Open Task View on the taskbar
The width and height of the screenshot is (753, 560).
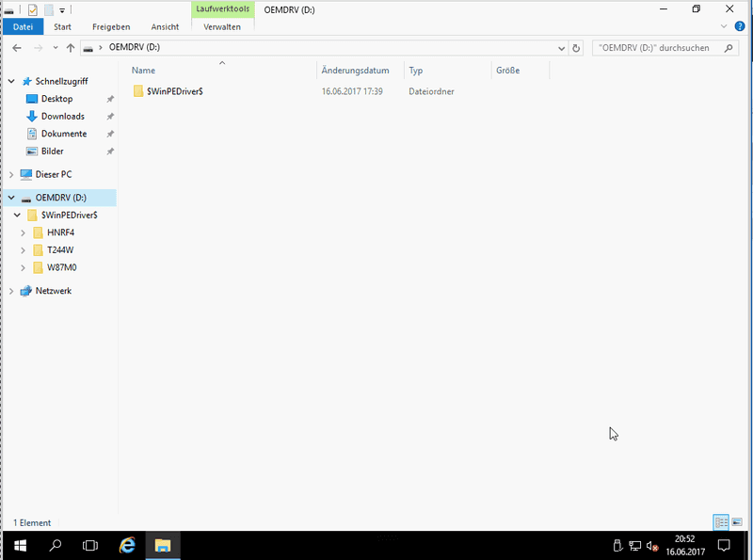point(90,545)
